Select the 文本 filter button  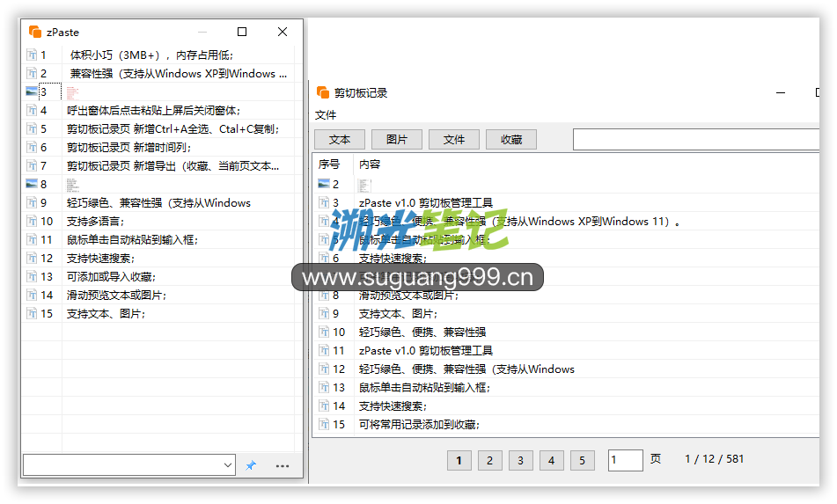coord(340,140)
